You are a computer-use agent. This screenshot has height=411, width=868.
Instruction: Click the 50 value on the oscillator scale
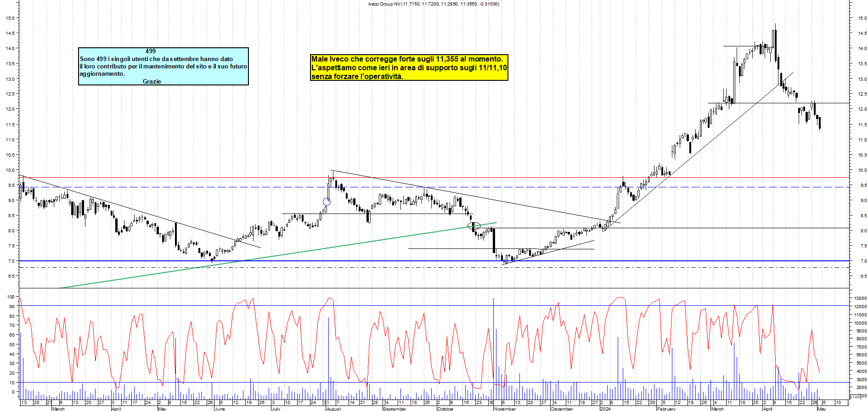pos(12,344)
